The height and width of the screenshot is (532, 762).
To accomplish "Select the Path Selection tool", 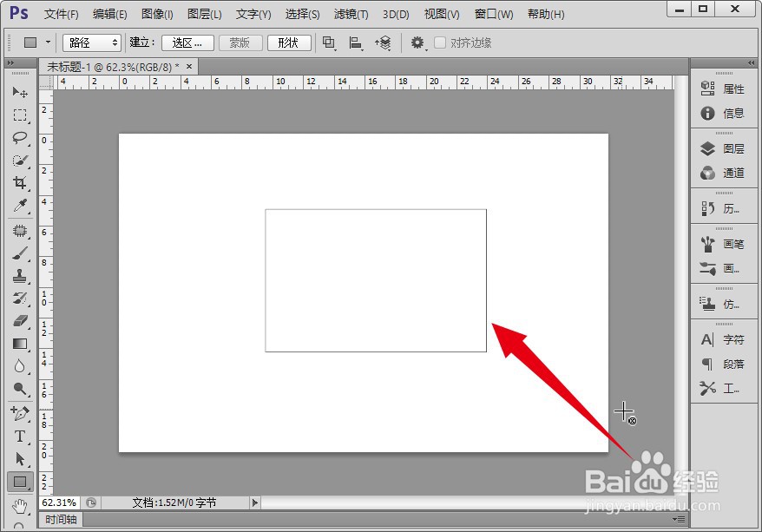I will pos(20,458).
